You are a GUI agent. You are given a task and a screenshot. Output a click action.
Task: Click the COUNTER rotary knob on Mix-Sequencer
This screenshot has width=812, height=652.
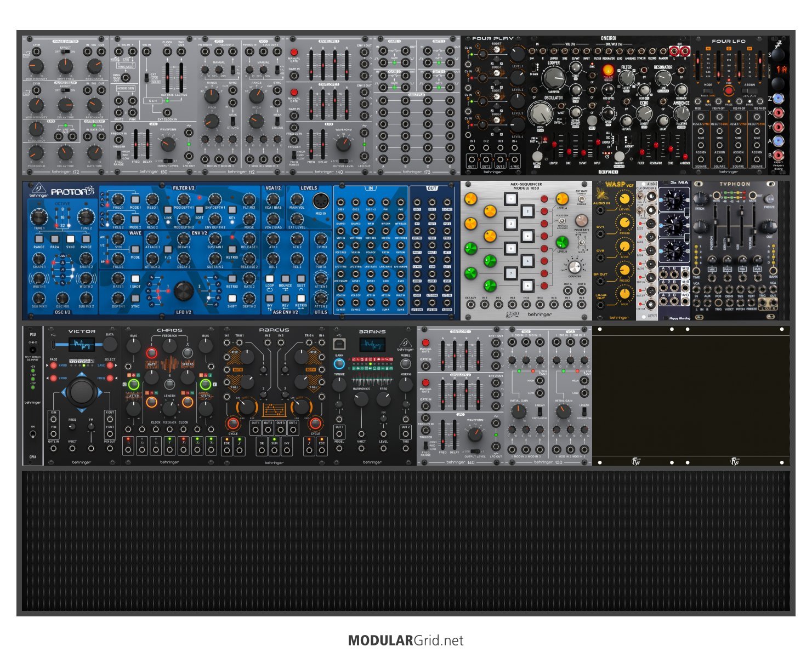click(x=574, y=267)
